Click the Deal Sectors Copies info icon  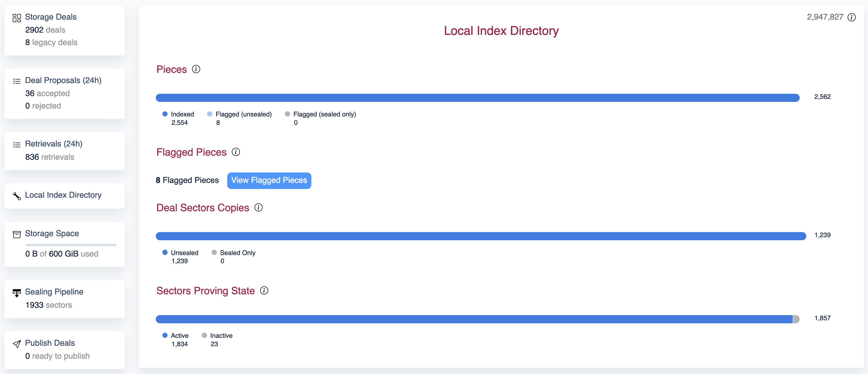(258, 207)
